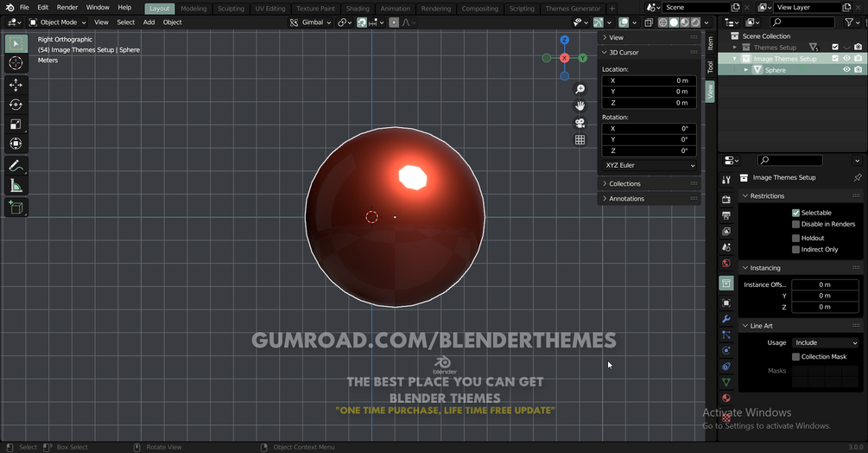
Task: Open the Scene properties tab icon
Action: (726, 247)
